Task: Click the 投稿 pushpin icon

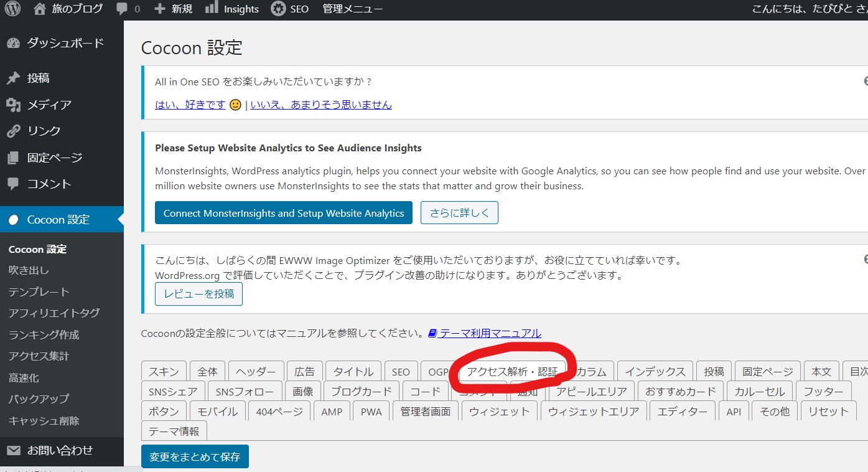Action: (x=13, y=78)
